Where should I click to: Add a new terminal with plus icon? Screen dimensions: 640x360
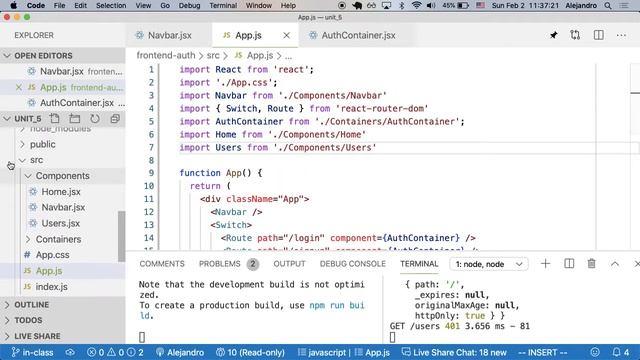pos(545,264)
